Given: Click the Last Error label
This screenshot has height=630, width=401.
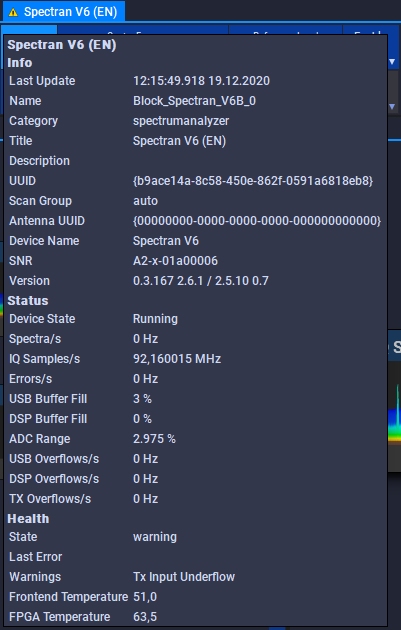Looking at the screenshot, I should [x=36, y=557].
